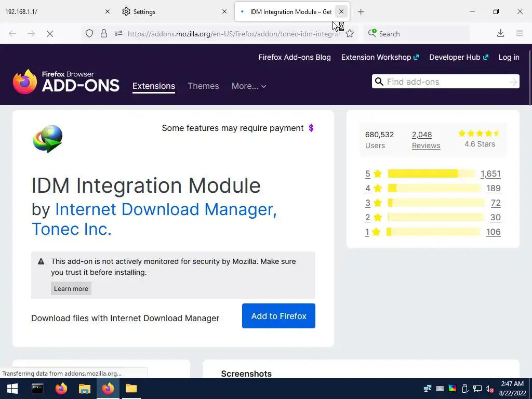Open File Explorer from the taskbar
532x399 pixels.
pos(85,389)
